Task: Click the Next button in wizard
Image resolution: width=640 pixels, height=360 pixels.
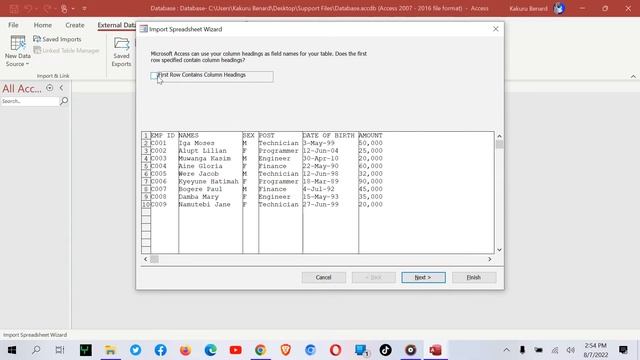Action: pos(423,278)
